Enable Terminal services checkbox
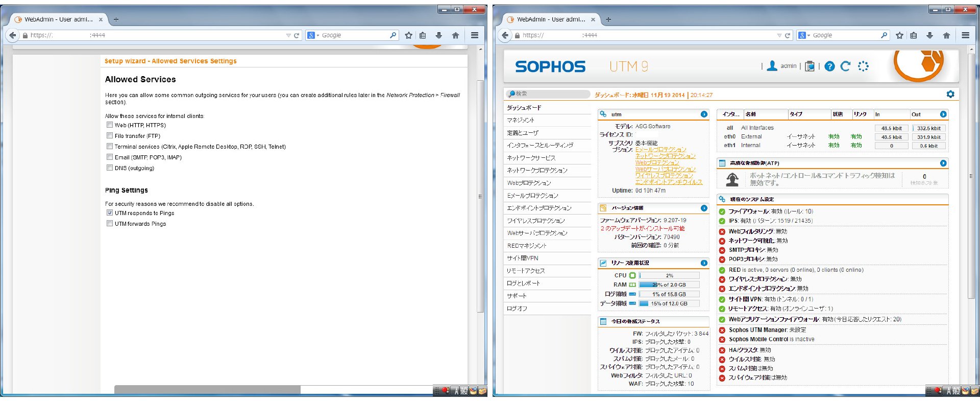 (110, 146)
